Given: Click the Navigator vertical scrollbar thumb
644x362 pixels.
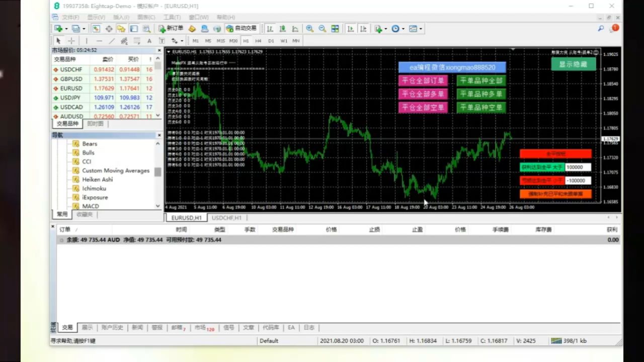Looking at the screenshot, I should pos(158,172).
